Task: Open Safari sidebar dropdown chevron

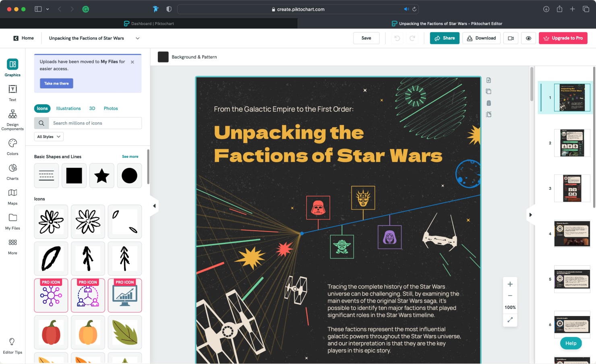Action: click(48, 9)
